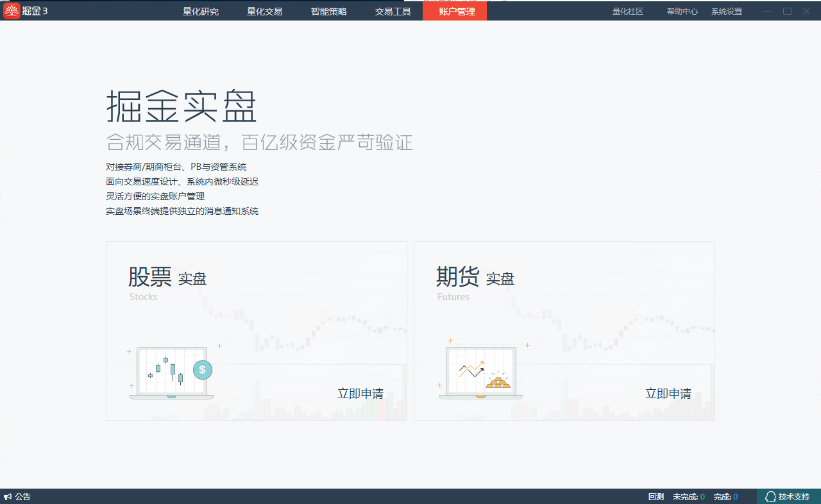821x504 pixels.
Task: Click the stock candlestick laptop illustration
Action: pos(172,373)
